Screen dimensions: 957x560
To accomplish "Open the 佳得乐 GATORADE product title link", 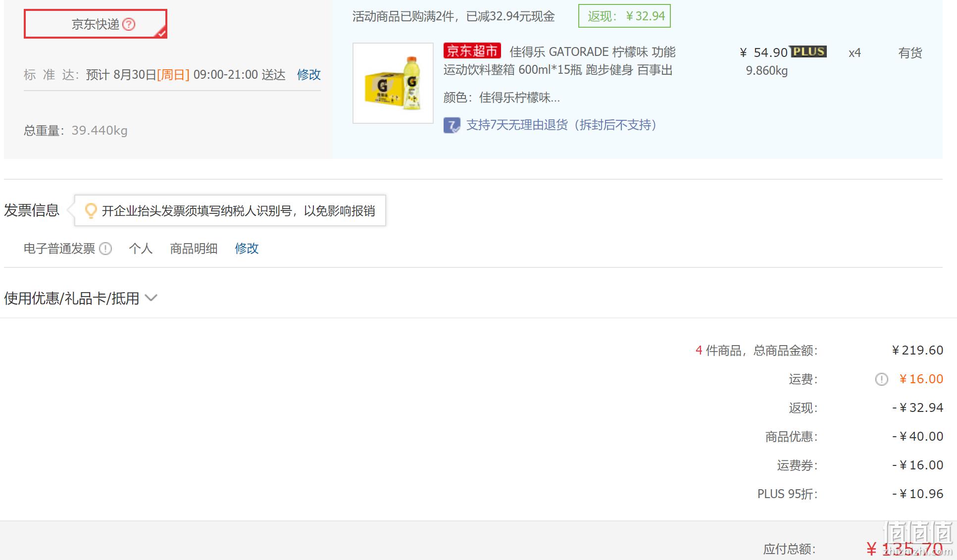I will point(559,61).
